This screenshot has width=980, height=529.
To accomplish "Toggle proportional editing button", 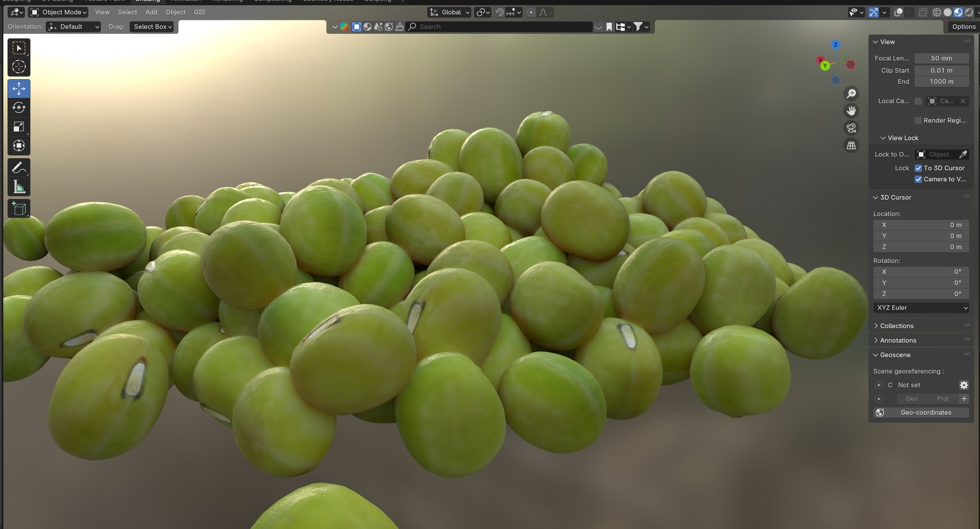I will click(x=531, y=12).
